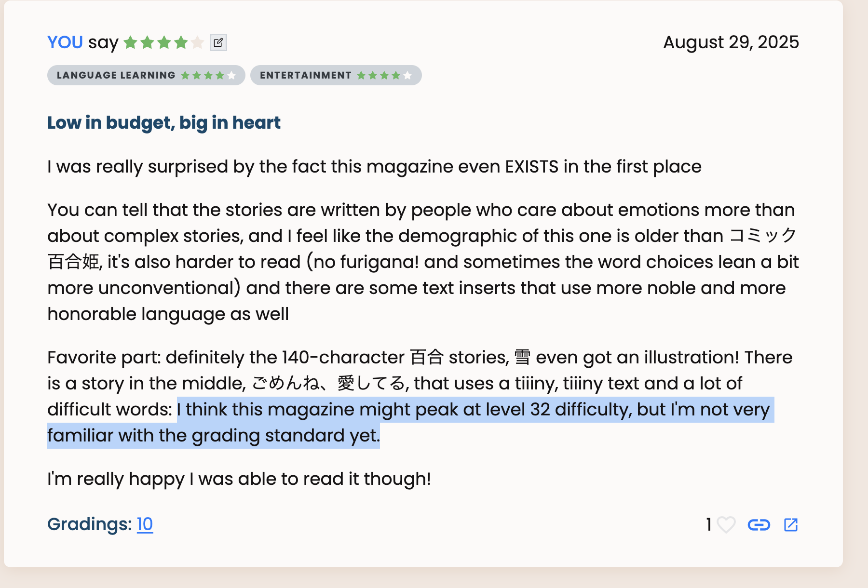Click the third star of overall rating
The height and width of the screenshot is (588, 868).
164,42
